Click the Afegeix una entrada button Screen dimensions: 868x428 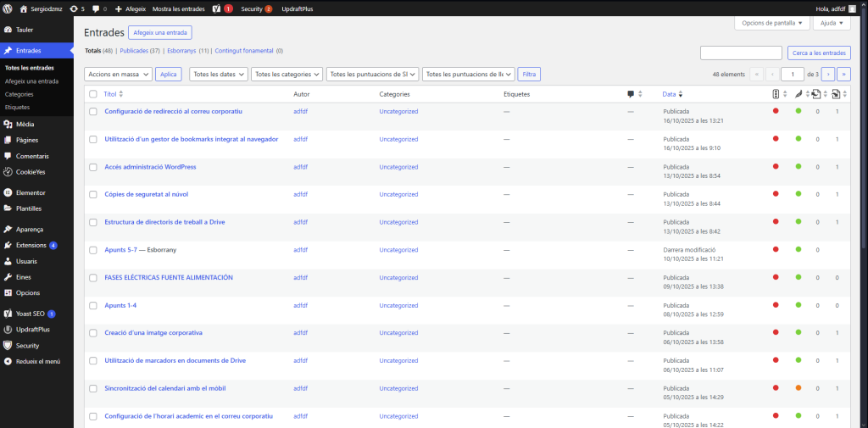click(x=160, y=33)
